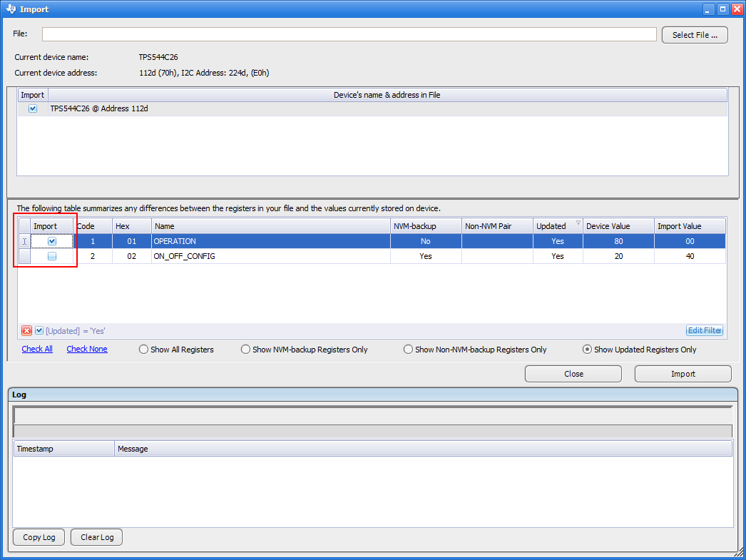The image size is (746, 560).
Task: Open the Select File browse dialog
Action: pos(694,35)
